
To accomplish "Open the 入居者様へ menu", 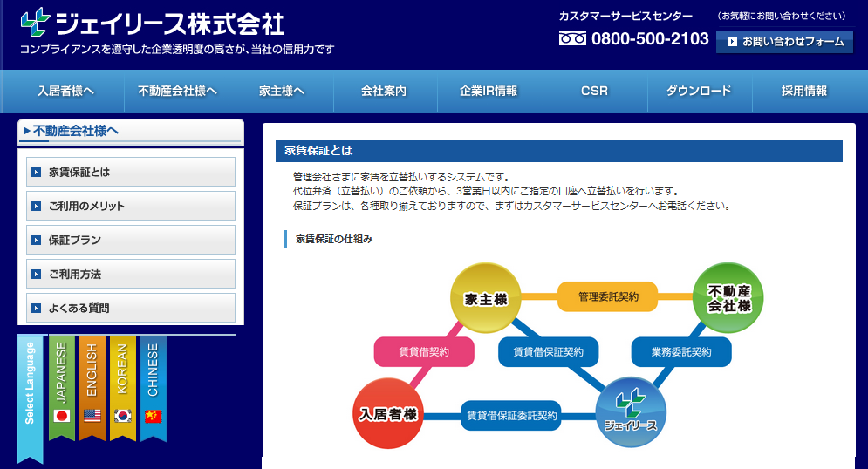I will [65, 92].
